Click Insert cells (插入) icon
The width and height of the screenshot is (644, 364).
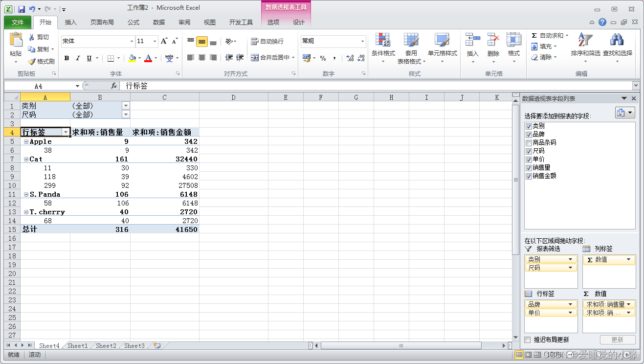coord(473,40)
